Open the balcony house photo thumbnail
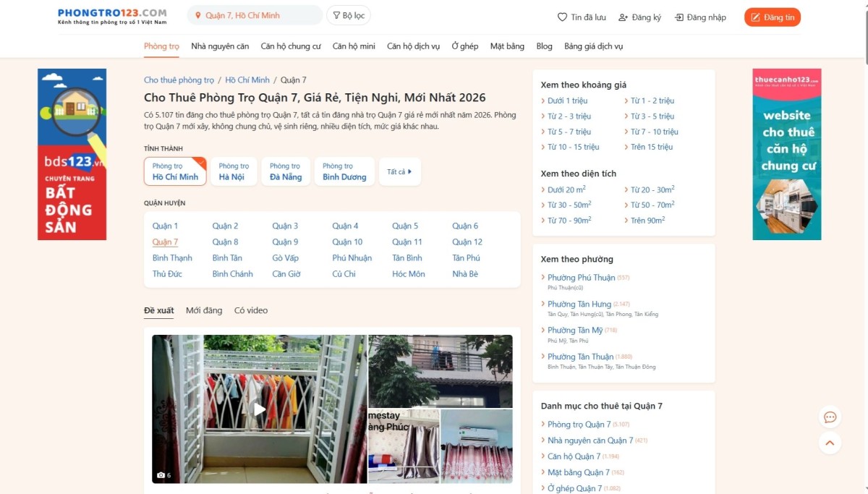 coord(441,371)
